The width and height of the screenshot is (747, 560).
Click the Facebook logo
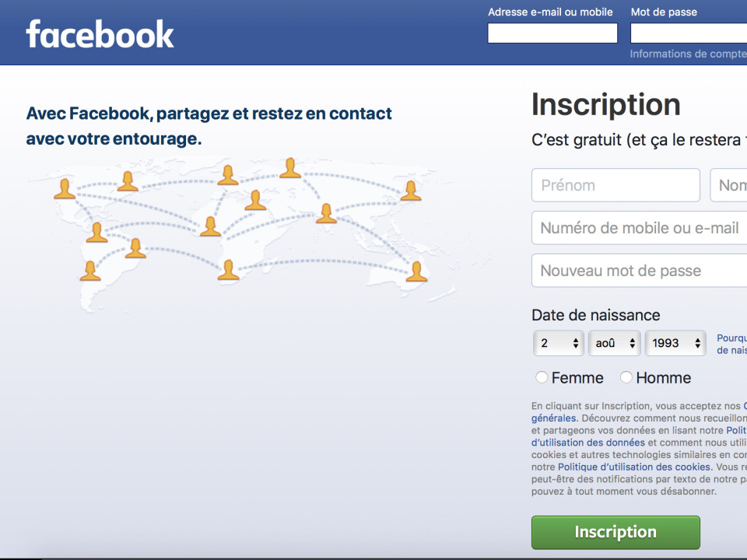pos(100,34)
